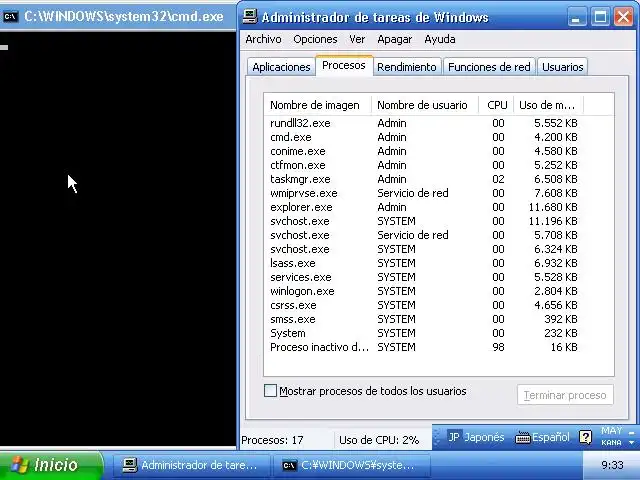Select the explorer.exe process row
The height and width of the screenshot is (480, 640).
pyautogui.click(x=424, y=207)
